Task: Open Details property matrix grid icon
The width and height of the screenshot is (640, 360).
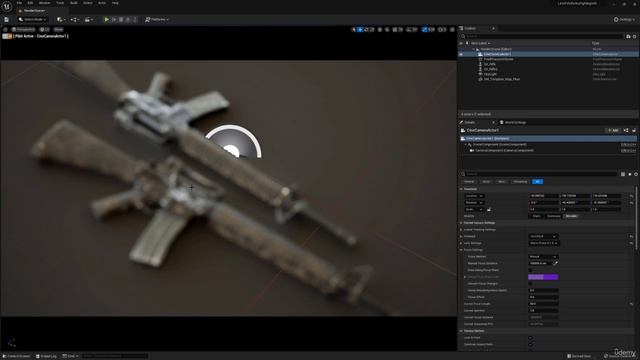Action: click(x=623, y=174)
